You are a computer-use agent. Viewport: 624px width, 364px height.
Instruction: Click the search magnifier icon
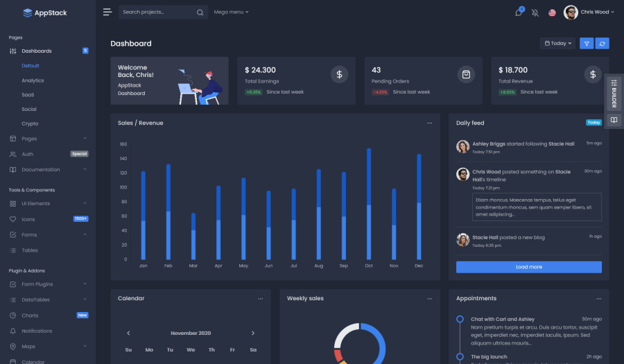(200, 12)
